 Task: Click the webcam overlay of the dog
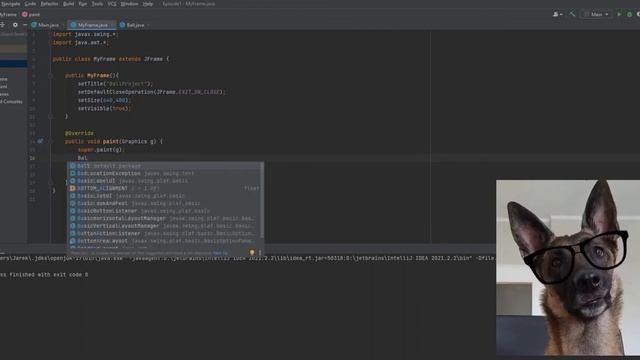568,267
